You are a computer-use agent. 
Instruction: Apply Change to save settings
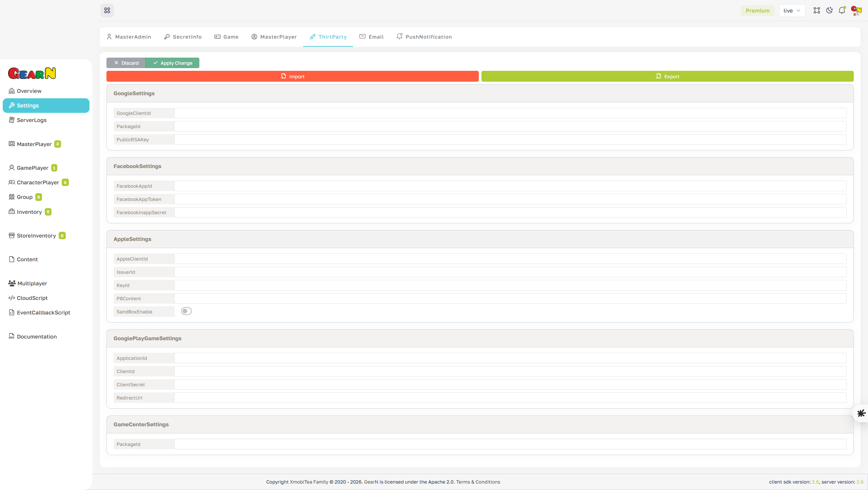point(172,63)
